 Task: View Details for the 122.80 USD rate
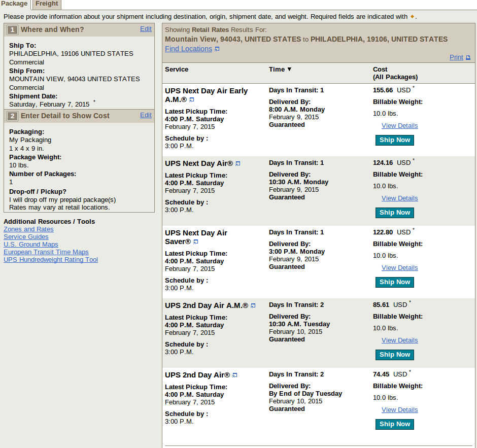coord(400,268)
